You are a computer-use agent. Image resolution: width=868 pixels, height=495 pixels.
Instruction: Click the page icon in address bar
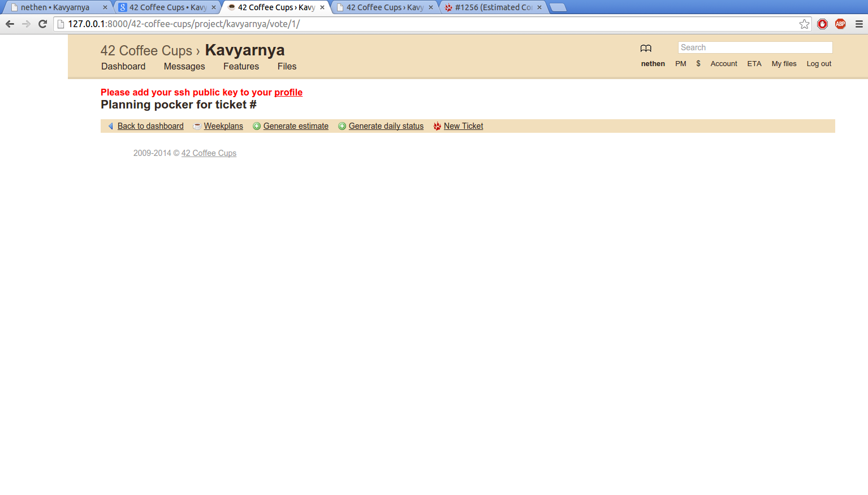pyautogui.click(x=61, y=24)
